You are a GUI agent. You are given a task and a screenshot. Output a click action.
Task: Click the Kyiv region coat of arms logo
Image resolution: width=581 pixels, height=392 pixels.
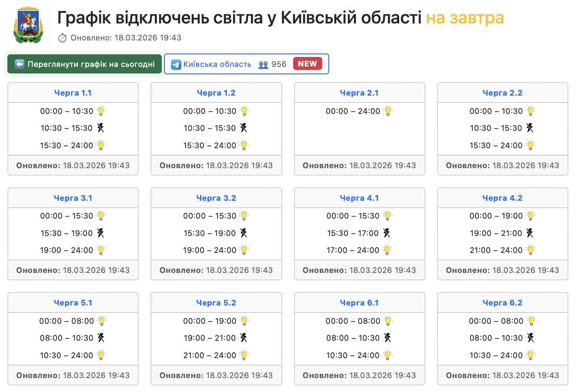pyautogui.click(x=28, y=26)
